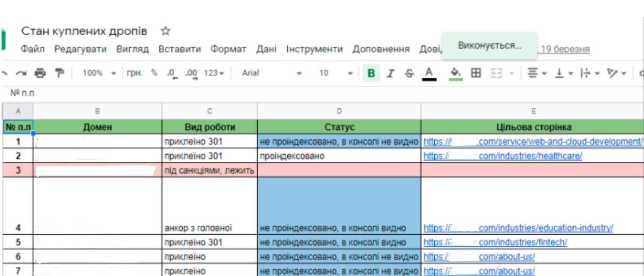Open the Файл menu
The height and width of the screenshot is (276, 644).
pyautogui.click(x=32, y=49)
